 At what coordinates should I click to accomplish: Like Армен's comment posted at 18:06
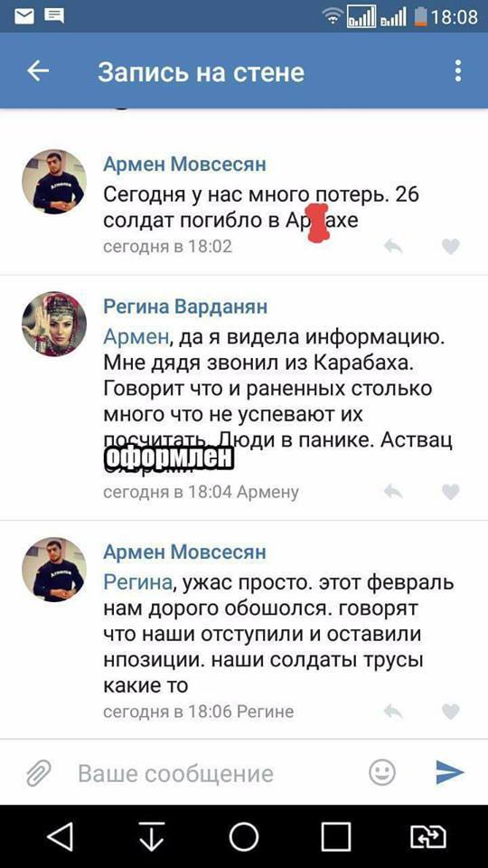click(x=451, y=711)
